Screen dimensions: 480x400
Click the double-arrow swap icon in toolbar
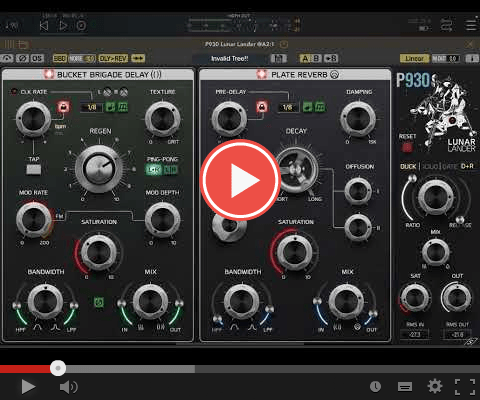pos(138,59)
